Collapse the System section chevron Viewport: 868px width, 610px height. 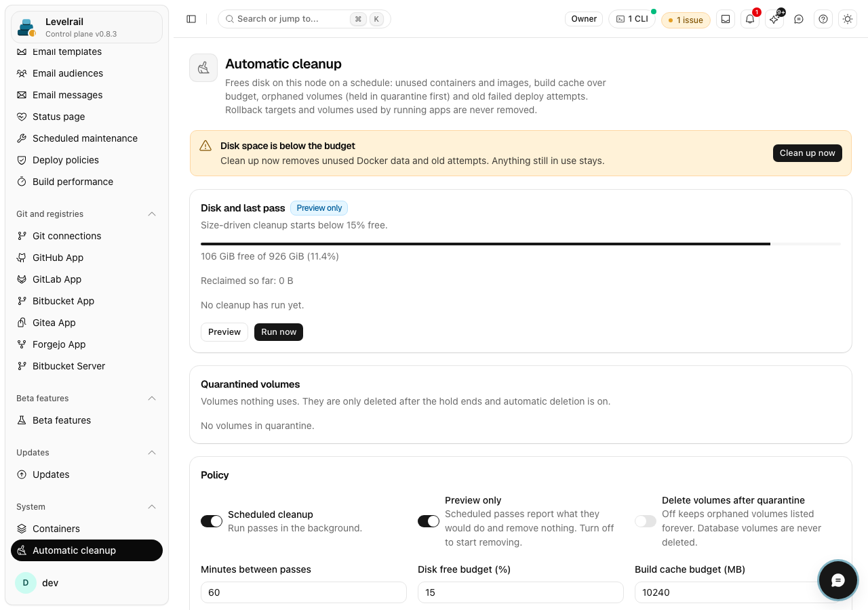pyautogui.click(x=152, y=507)
